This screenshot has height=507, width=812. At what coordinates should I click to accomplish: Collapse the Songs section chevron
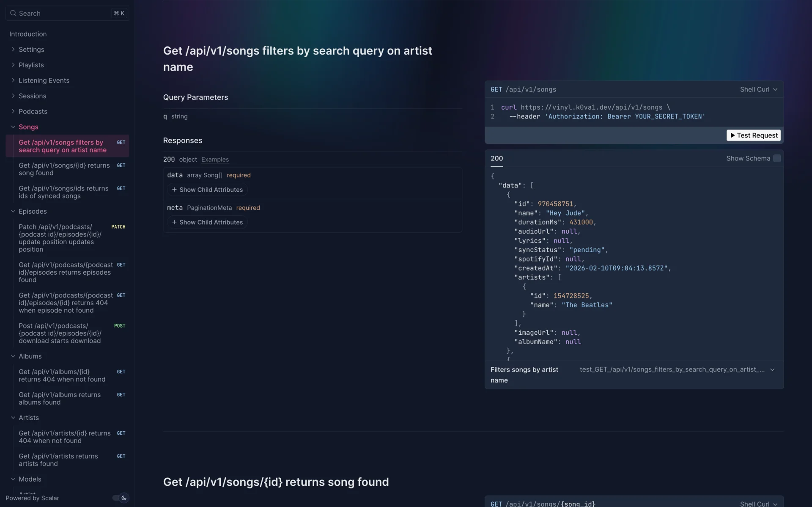tap(13, 127)
